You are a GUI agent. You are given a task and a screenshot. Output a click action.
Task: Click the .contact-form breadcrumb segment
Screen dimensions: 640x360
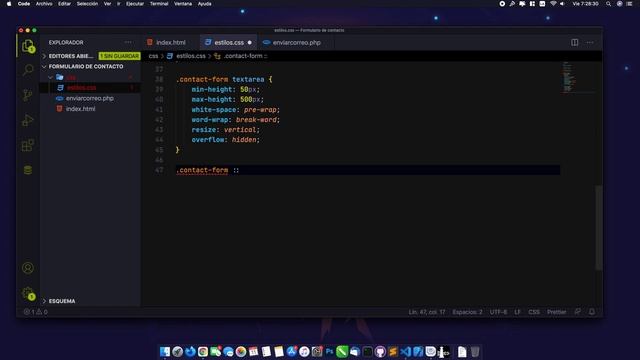(x=241, y=56)
